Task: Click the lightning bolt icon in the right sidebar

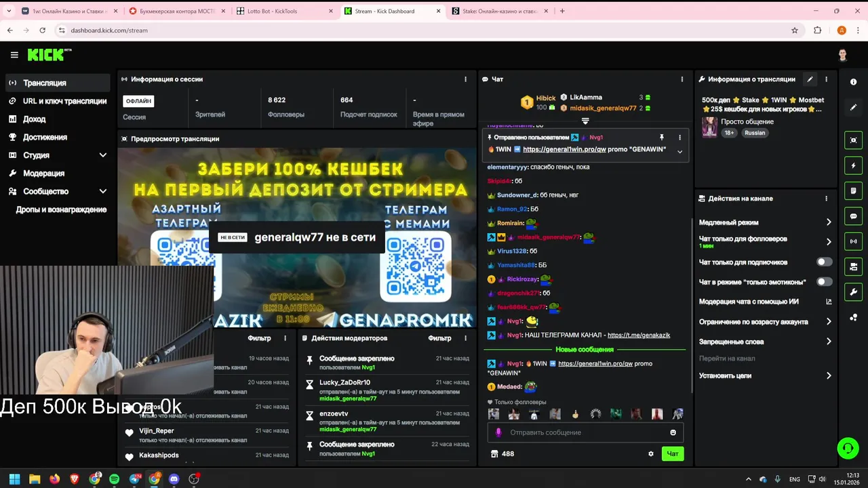Action: [x=853, y=165]
